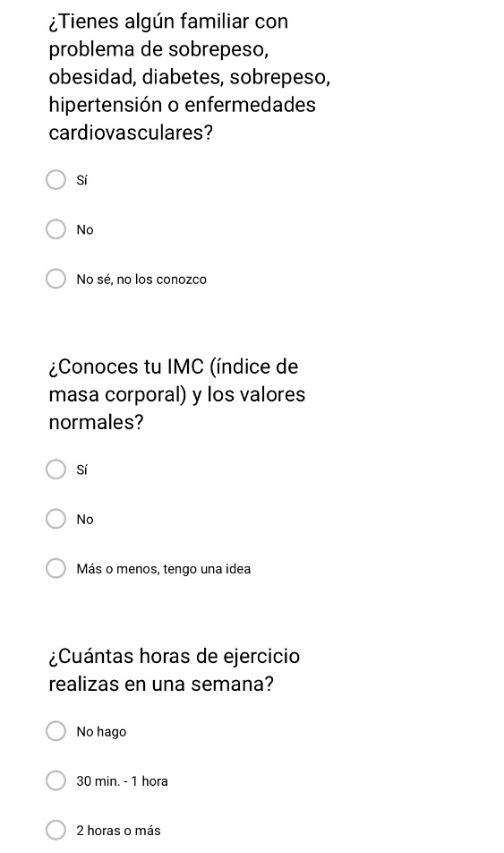Select 'Sí' radio for familiar con sobrepeso question
This screenshot has width=504, height=853.
pyautogui.click(x=56, y=179)
